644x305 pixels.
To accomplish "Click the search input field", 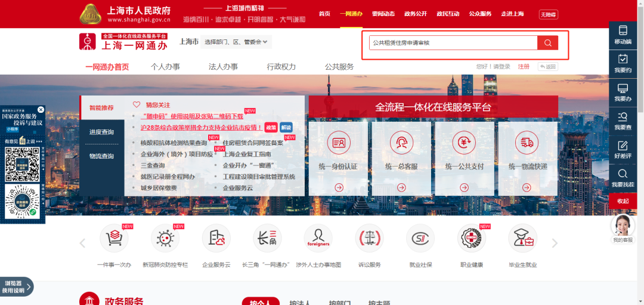I will coord(453,43).
